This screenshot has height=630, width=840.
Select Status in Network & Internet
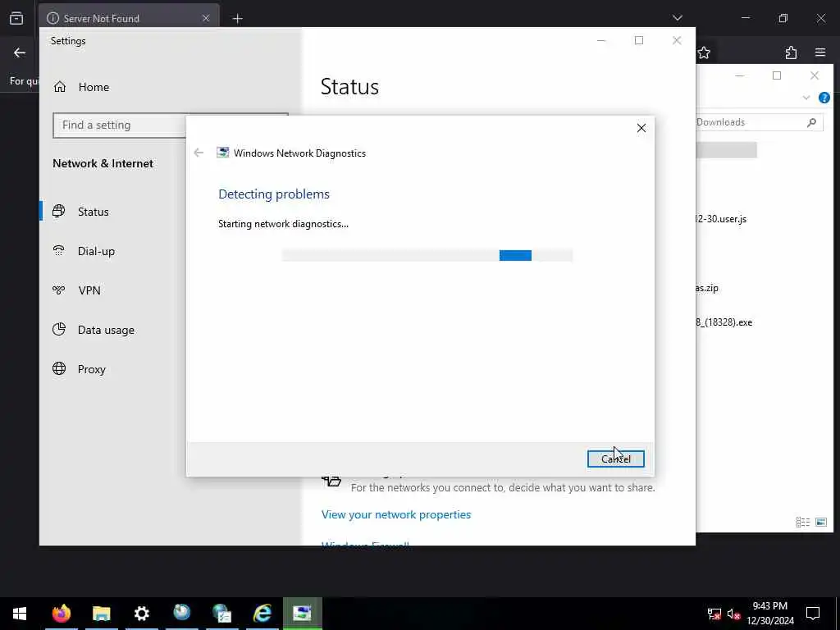(94, 212)
